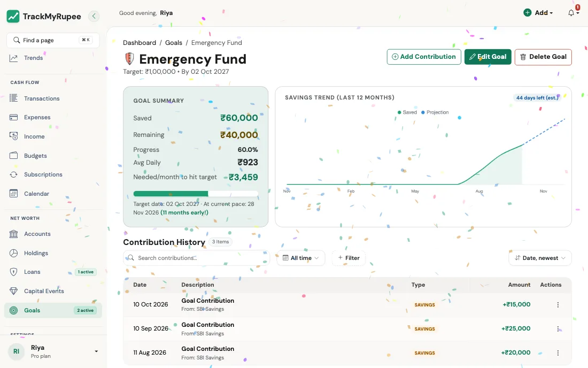Screen dimensions: 588x368
Task: Toggle the Projection series in chart legend
Action: click(x=435, y=112)
